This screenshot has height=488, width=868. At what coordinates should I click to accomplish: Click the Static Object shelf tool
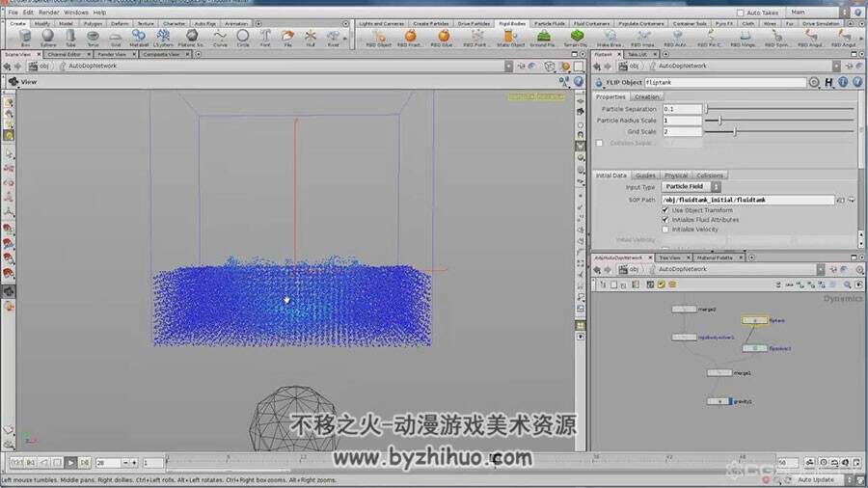point(510,39)
